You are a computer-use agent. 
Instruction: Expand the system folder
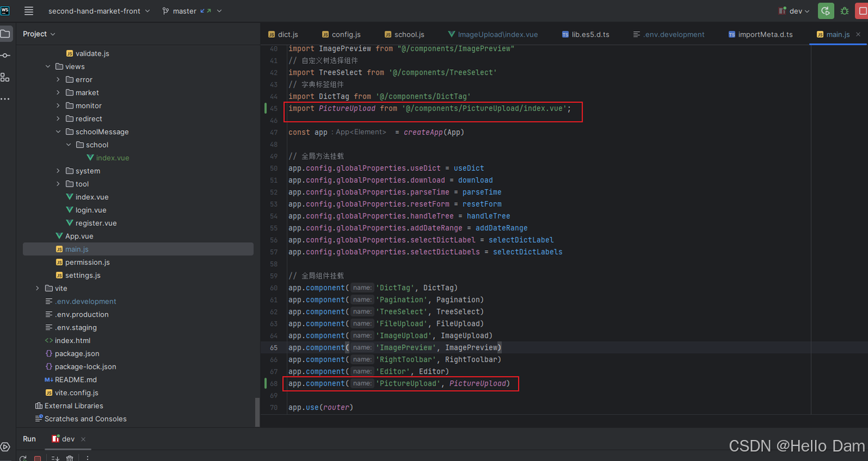[x=58, y=171]
